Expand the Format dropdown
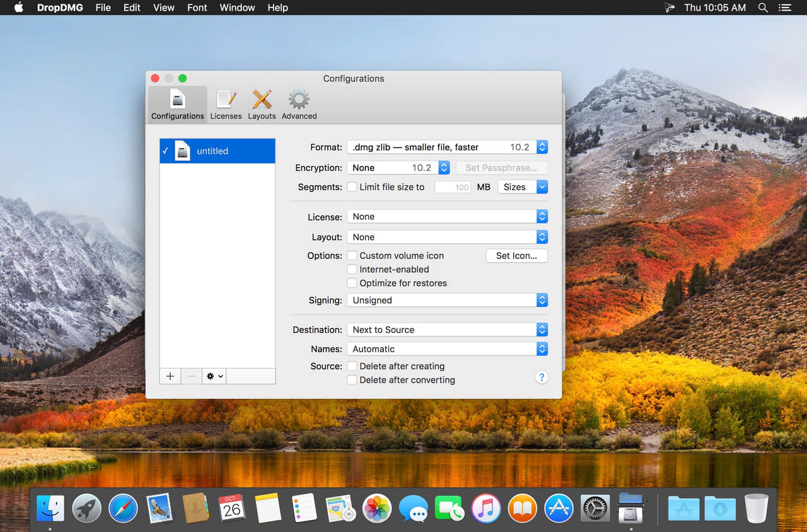This screenshot has width=807, height=532. 447,147
